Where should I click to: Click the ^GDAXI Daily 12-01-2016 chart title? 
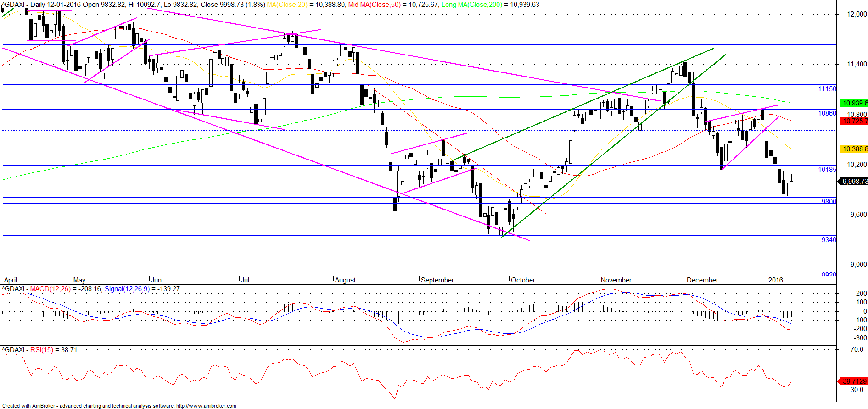[x=133, y=5]
